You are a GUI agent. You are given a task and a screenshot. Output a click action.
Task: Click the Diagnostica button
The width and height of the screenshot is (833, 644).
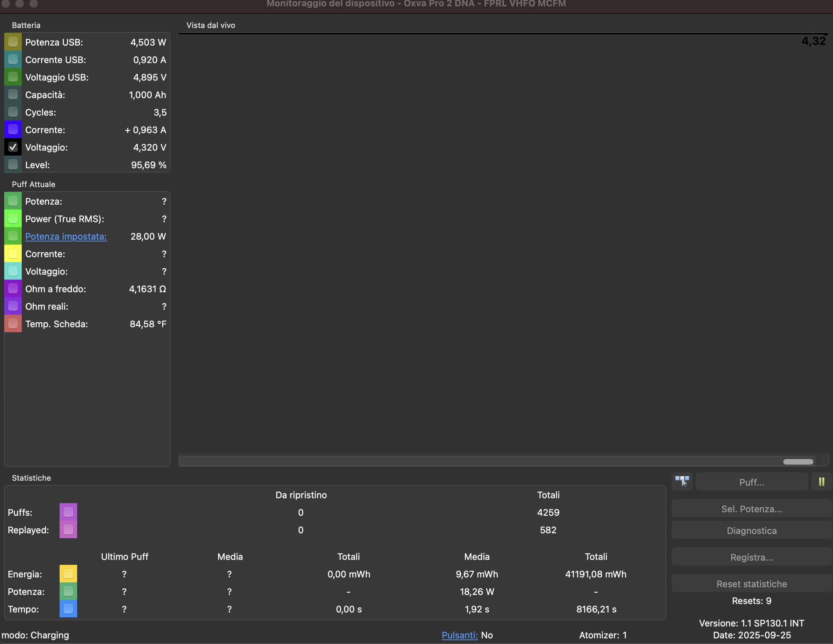[751, 531]
